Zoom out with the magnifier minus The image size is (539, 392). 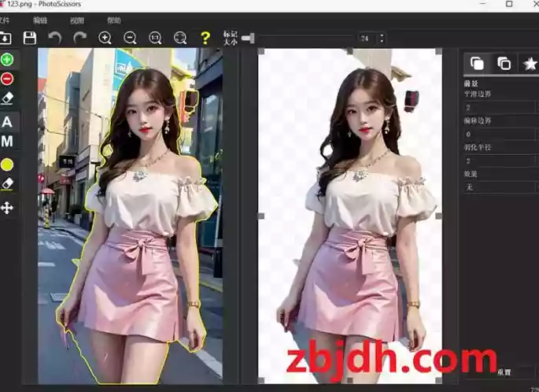tap(130, 38)
